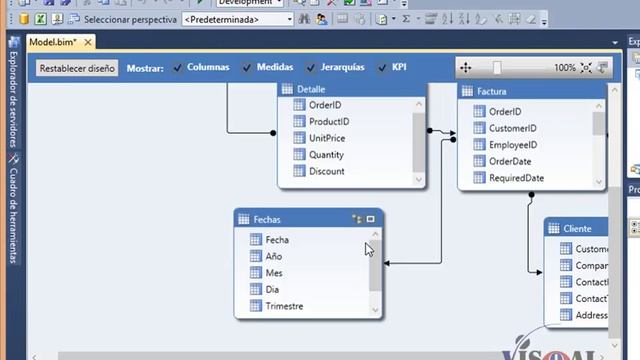The width and height of the screenshot is (640, 360).
Task: Click the Sort A to Z icon
Action: pyautogui.click(x=447, y=19)
